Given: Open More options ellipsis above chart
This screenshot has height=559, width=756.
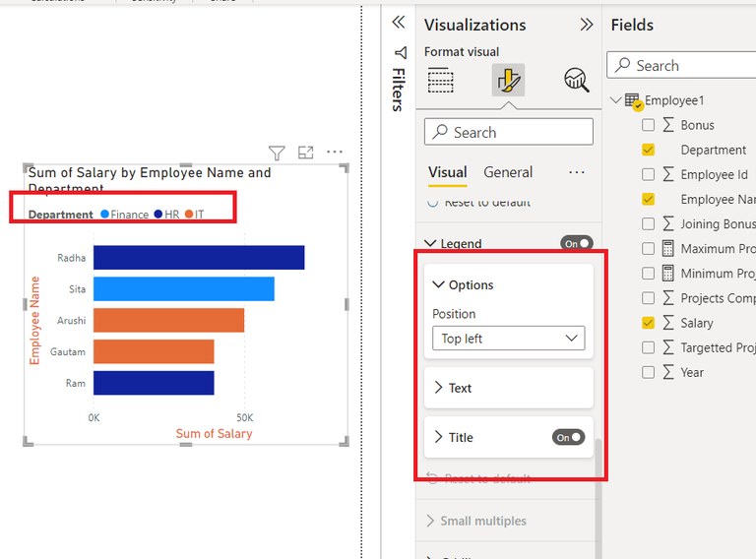Looking at the screenshot, I should [334, 152].
